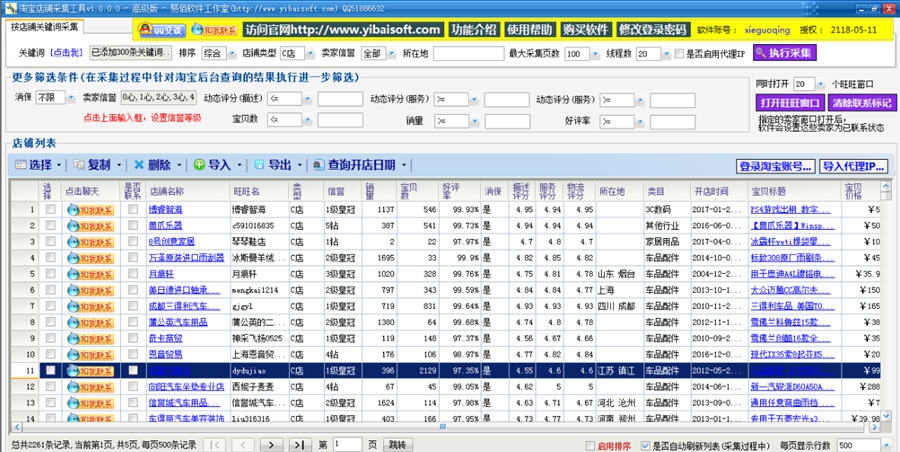900x452 pixels.
Task: Open 使用帮助 in the banner
Action: (530, 30)
